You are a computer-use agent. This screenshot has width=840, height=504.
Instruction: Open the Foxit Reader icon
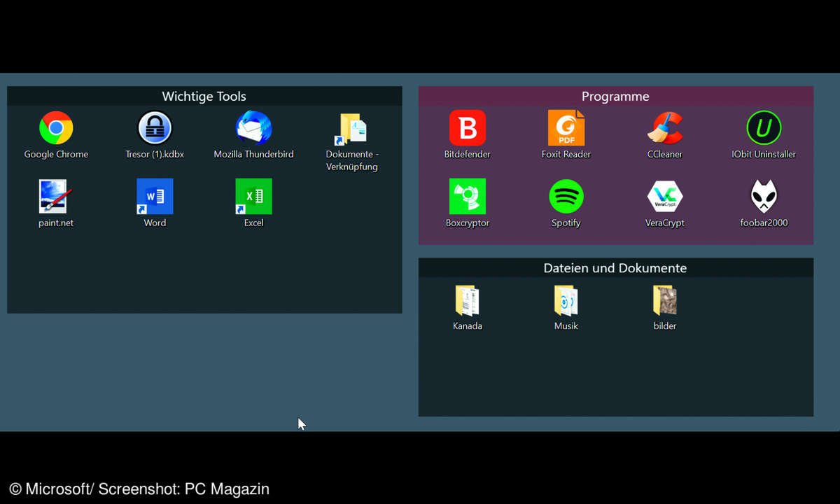pyautogui.click(x=566, y=128)
